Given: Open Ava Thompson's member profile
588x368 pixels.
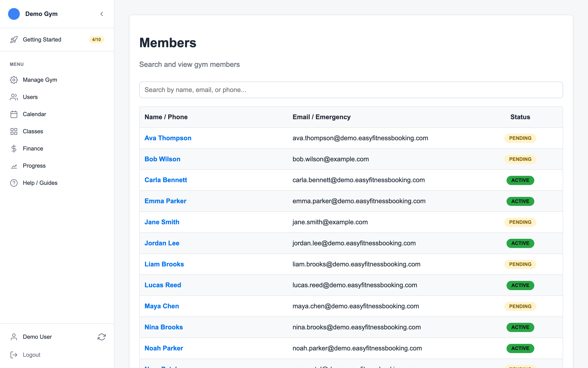Looking at the screenshot, I should [x=168, y=138].
